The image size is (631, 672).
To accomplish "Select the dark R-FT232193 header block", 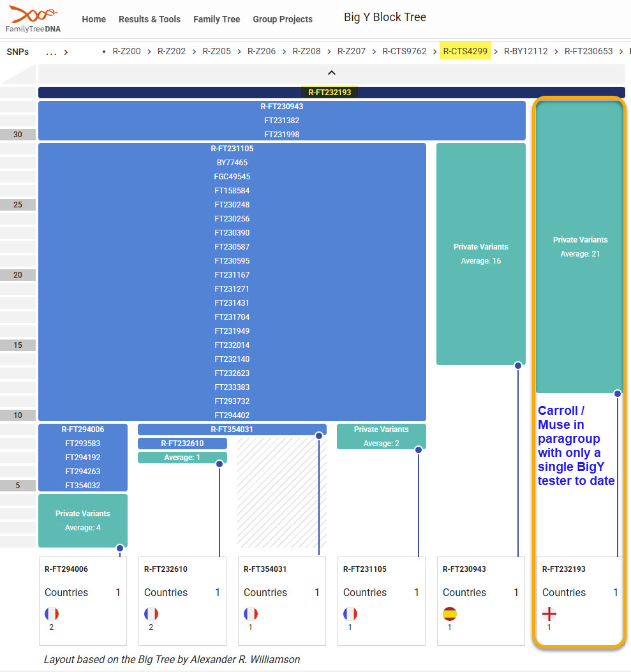I will [x=329, y=92].
